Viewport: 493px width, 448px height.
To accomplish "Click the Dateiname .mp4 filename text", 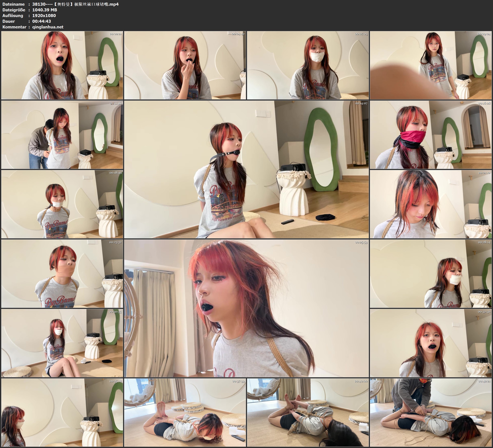I will (x=75, y=4).
